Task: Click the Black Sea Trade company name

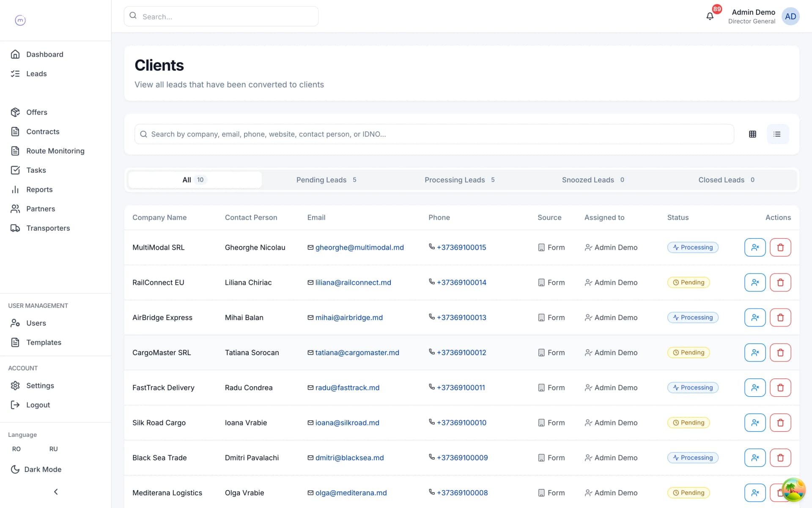Action: [x=159, y=458]
